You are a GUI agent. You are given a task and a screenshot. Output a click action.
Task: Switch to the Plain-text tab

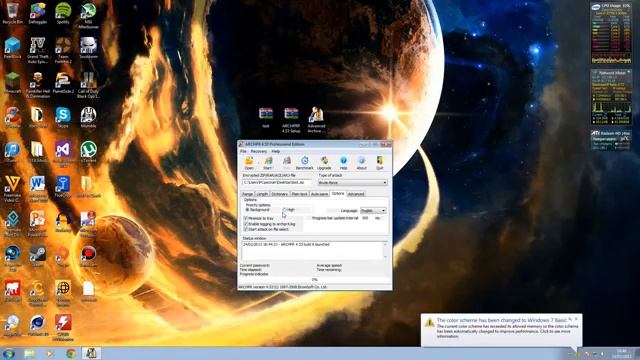(300, 194)
